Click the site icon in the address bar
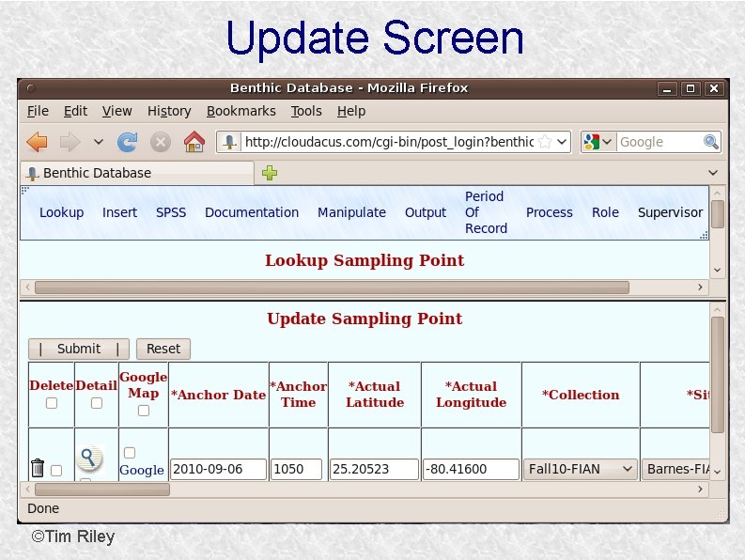Image resolution: width=745 pixels, height=560 pixels. tap(230, 142)
